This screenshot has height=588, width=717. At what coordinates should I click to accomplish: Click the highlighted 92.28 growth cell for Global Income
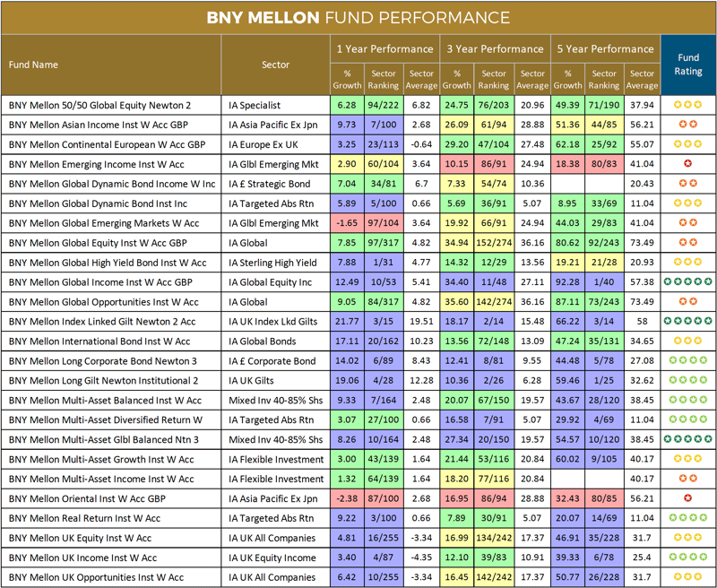tap(567, 283)
